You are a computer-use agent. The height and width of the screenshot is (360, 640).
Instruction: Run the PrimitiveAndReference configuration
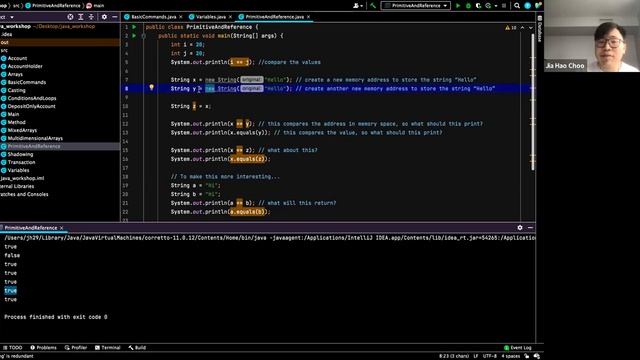(458, 6)
